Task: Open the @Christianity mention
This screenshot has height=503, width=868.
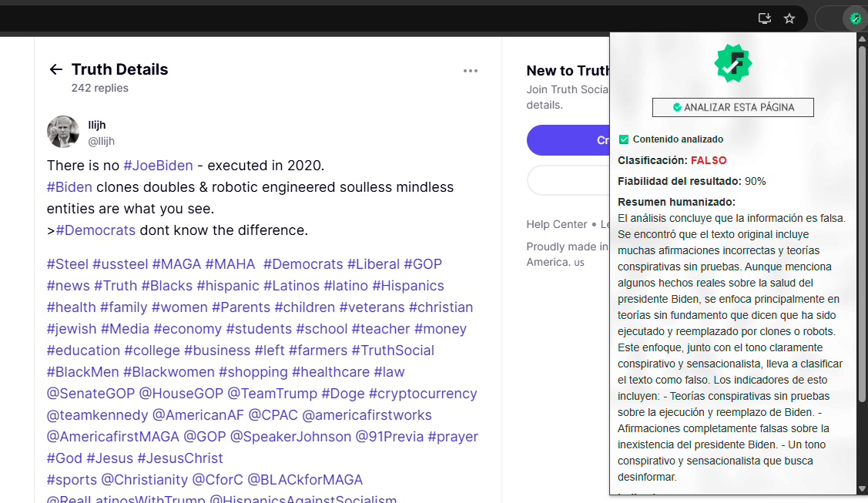Action: [145, 480]
